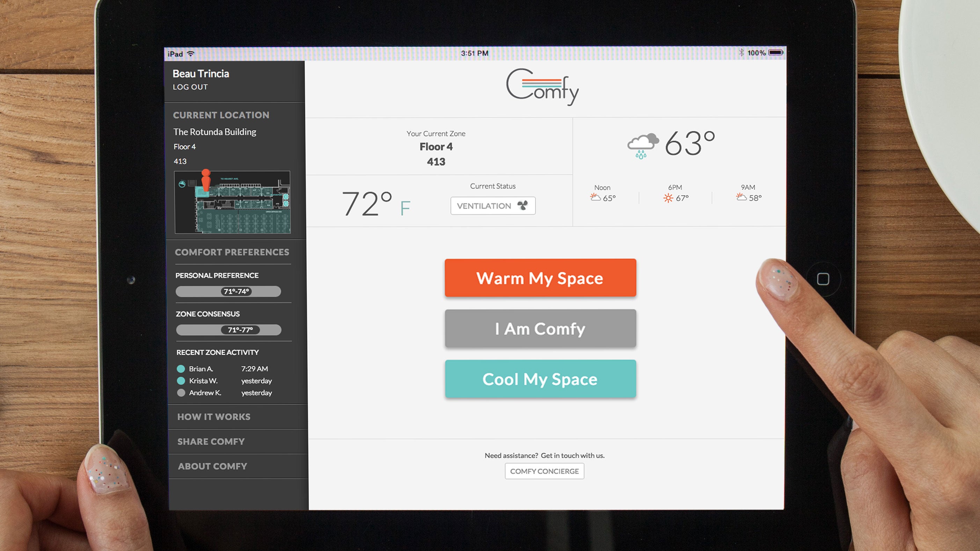The height and width of the screenshot is (551, 980).
Task: Click Brian A. 7:29 AM time
Action: point(255,369)
